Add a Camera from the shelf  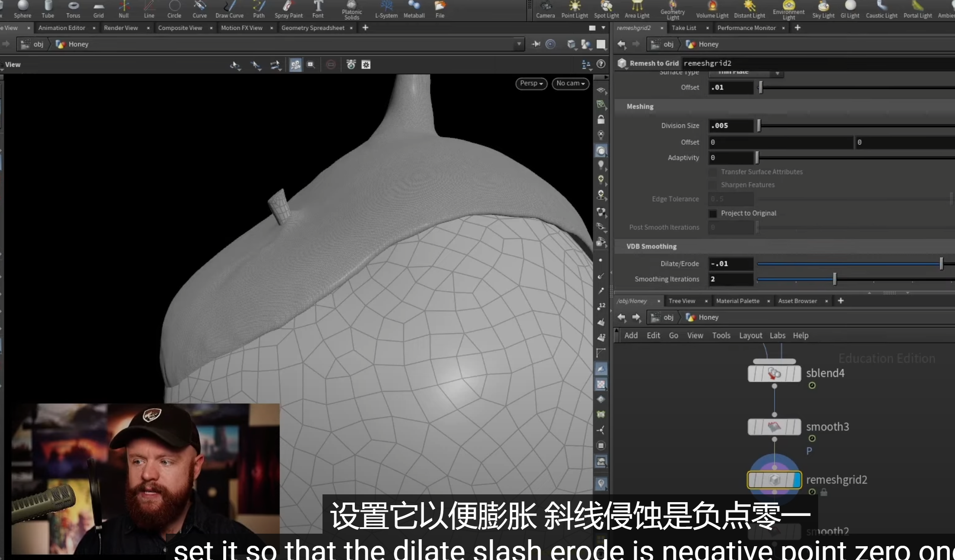pyautogui.click(x=546, y=9)
